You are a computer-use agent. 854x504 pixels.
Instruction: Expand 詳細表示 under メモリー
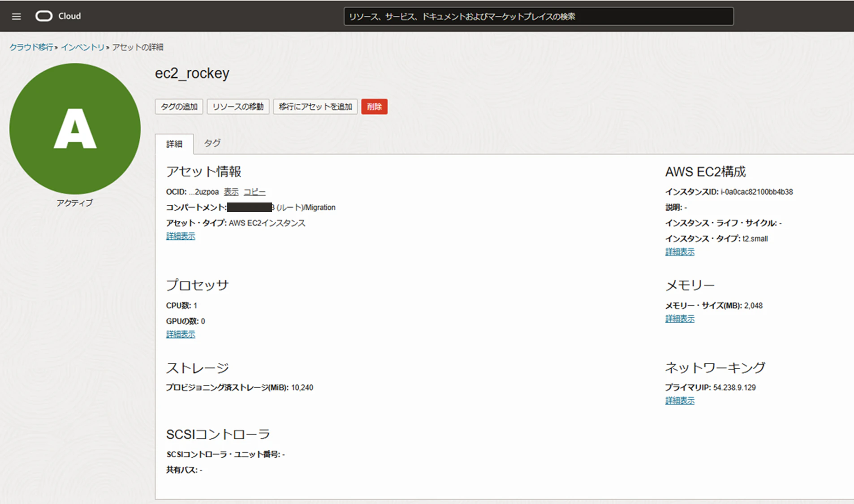click(680, 319)
